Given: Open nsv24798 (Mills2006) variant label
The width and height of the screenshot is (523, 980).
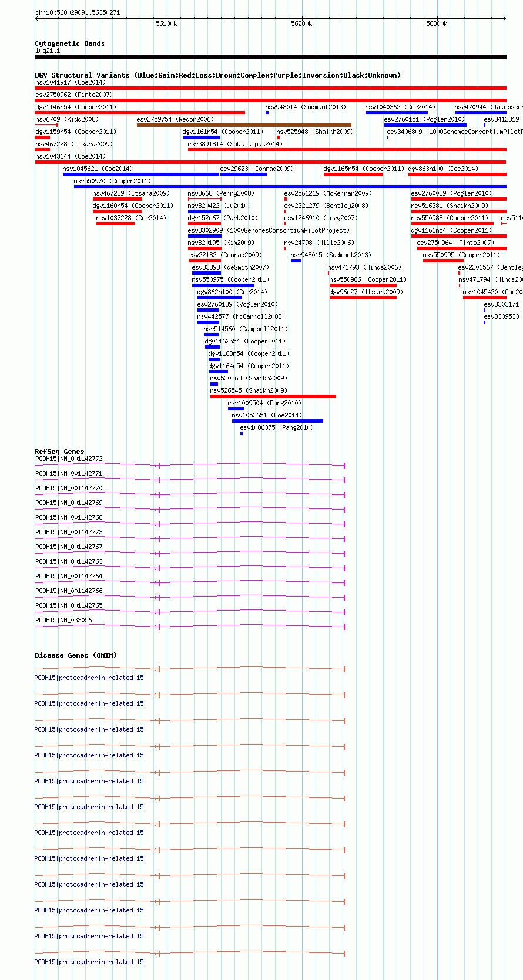Looking at the screenshot, I should coord(319,243).
